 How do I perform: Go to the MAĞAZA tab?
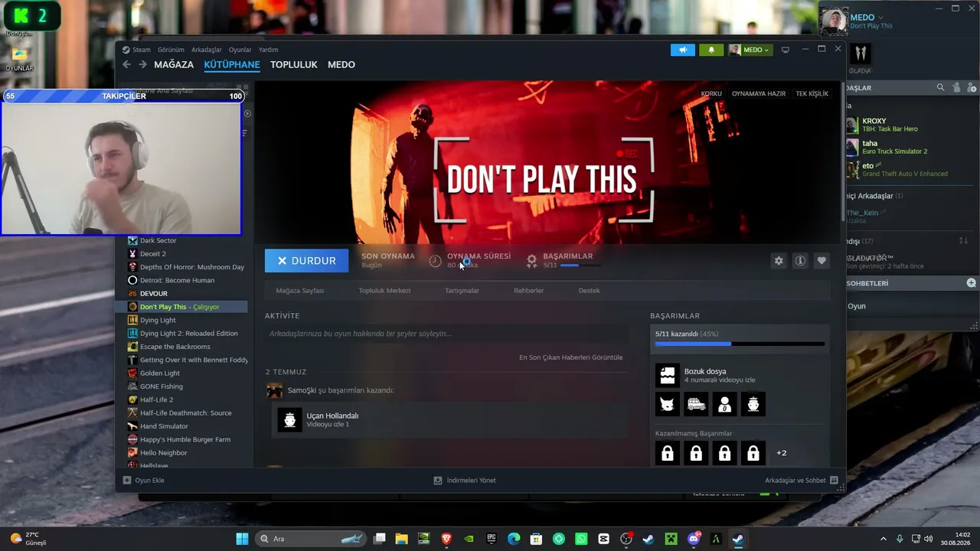coord(174,65)
